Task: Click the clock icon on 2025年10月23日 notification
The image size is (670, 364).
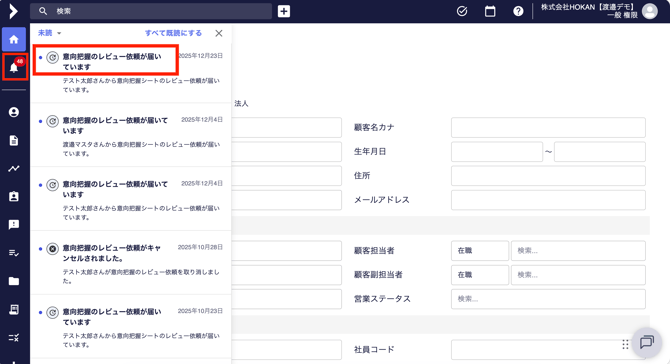Action: pos(53,313)
